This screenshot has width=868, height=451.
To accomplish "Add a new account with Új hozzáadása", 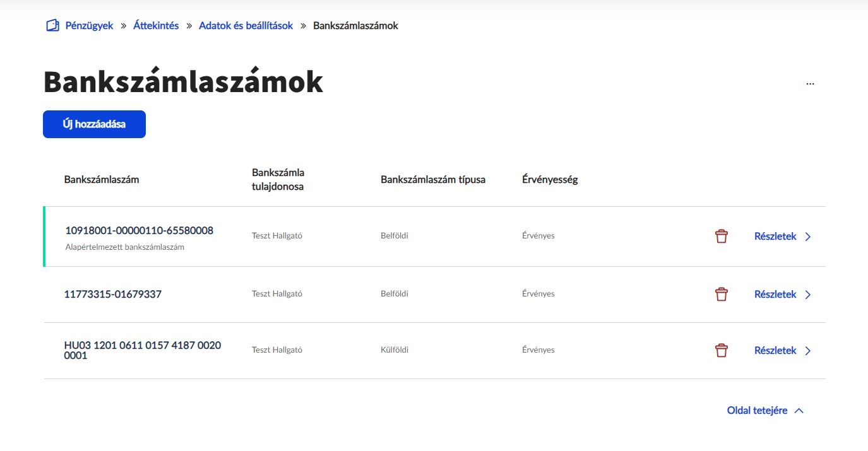I will pyautogui.click(x=94, y=124).
